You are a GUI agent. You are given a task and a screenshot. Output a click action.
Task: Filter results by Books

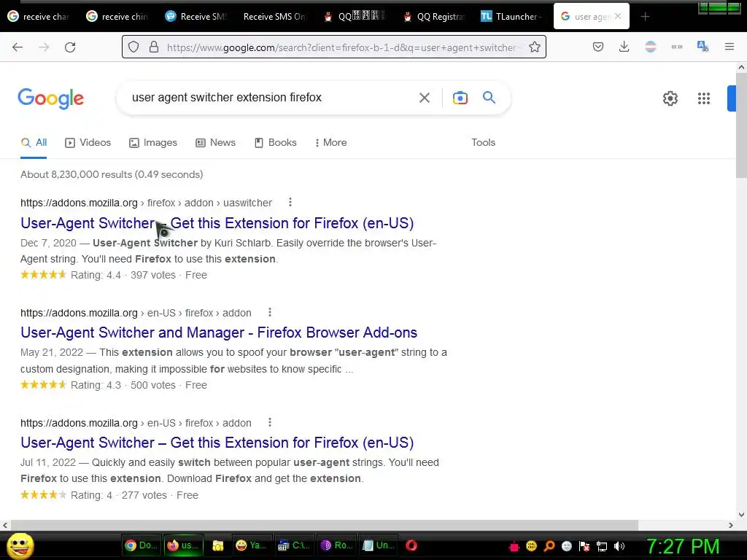pos(276,142)
